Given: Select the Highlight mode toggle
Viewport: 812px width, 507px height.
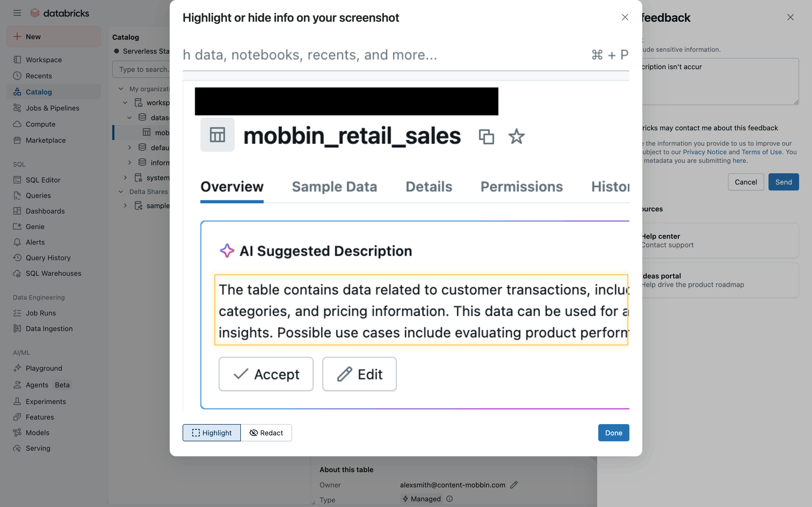Looking at the screenshot, I should pos(212,433).
